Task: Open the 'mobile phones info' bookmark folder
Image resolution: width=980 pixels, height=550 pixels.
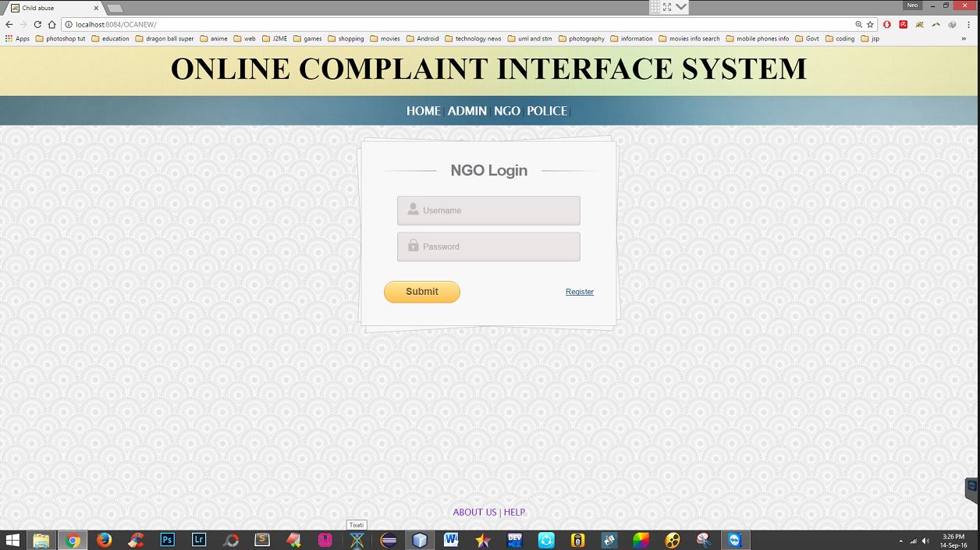Action: 758,38
